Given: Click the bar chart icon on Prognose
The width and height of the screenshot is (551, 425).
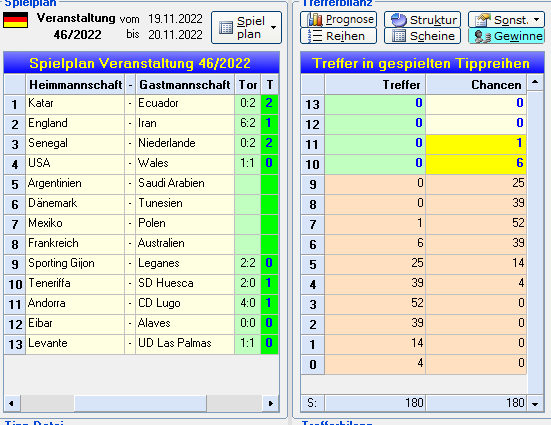Looking at the screenshot, I should 315,20.
